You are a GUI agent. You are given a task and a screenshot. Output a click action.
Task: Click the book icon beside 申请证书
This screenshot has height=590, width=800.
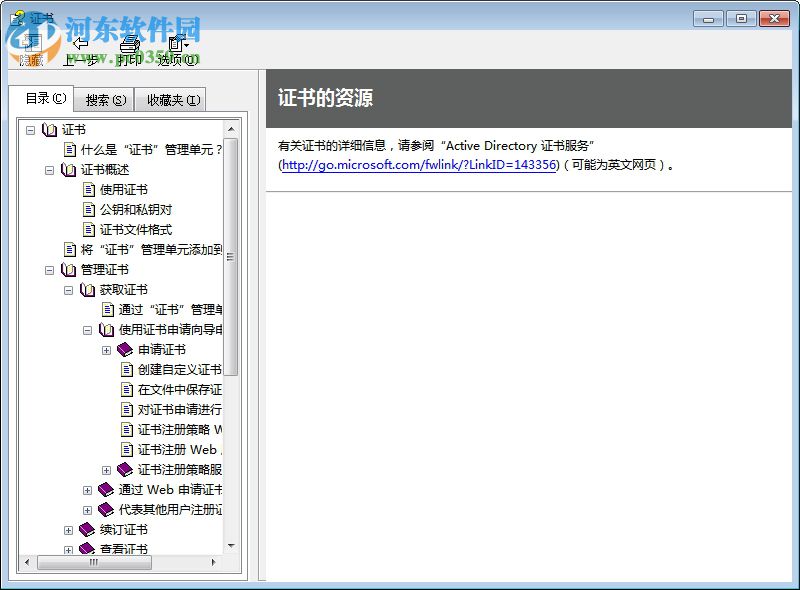(x=124, y=349)
